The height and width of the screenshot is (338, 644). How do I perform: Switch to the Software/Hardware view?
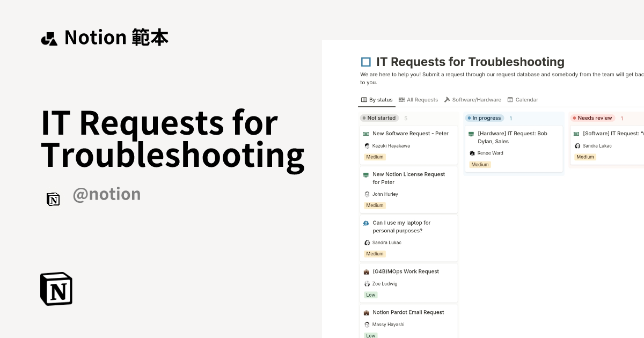pos(477,99)
